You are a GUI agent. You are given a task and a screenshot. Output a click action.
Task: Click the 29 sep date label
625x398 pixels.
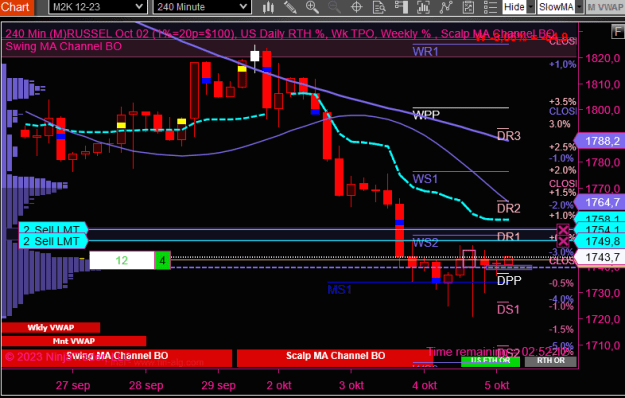click(x=218, y=385)
